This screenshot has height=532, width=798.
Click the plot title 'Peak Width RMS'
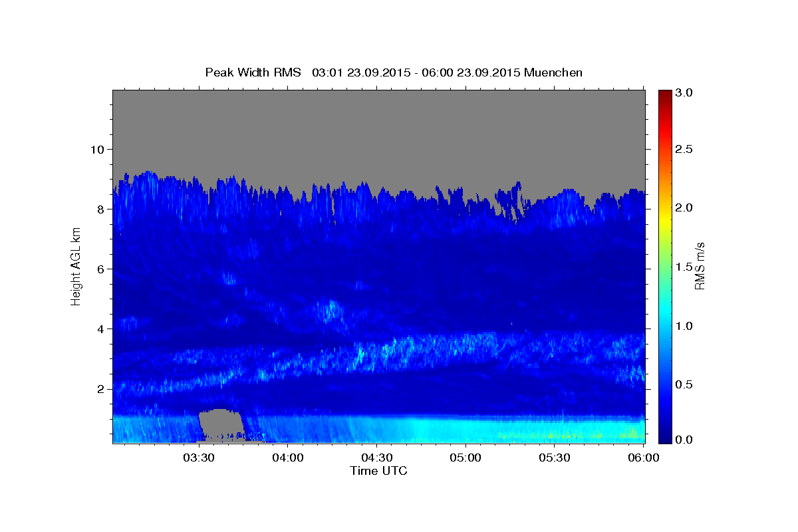click(253, 72)
